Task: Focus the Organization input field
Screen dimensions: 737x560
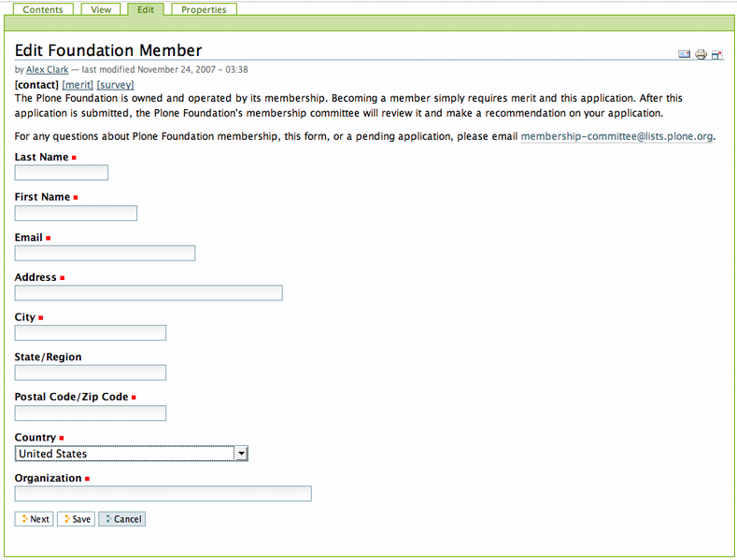Action: [x=163, y=494]
